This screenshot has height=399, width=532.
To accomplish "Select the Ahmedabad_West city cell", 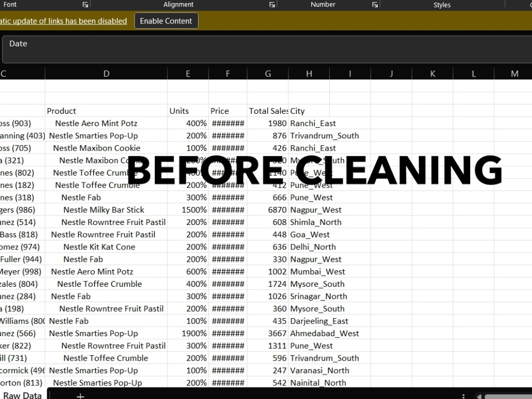I will [x=325, y=334].
